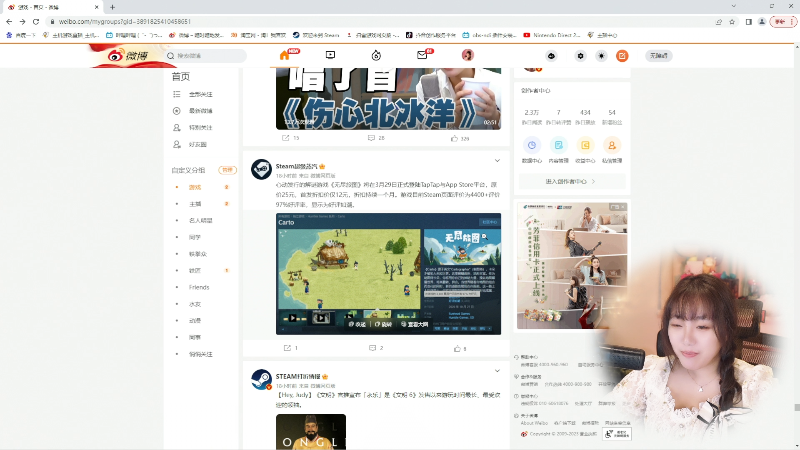Open the STEAM打折情报 username link

point(298,377)
